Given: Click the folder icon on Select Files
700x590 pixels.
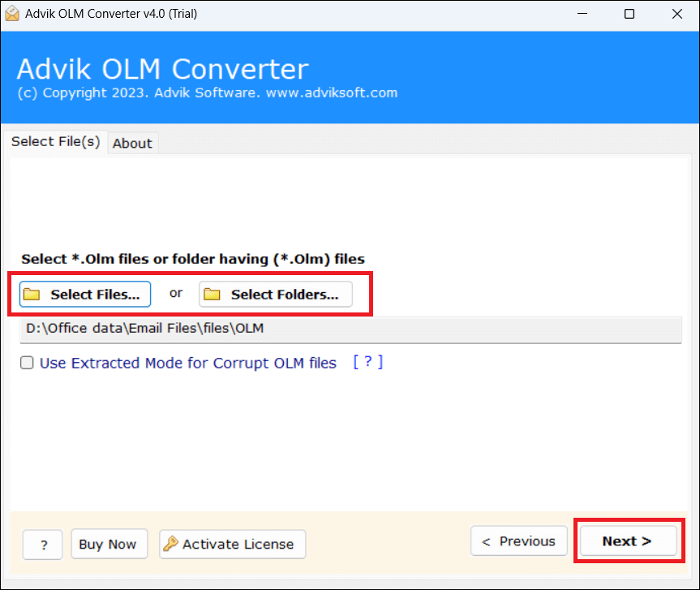Looking at the screenshot, I should pos(32,295).
